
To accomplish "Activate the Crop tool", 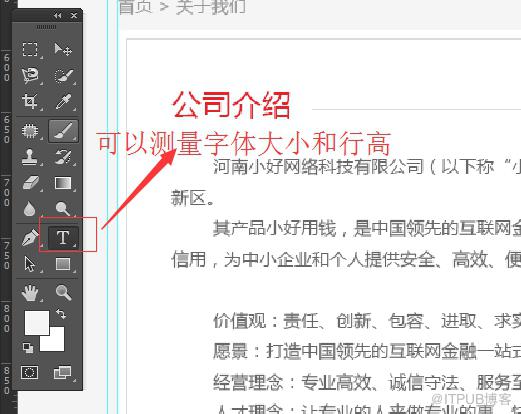I will pyautogui.click(x=30, y=101).
